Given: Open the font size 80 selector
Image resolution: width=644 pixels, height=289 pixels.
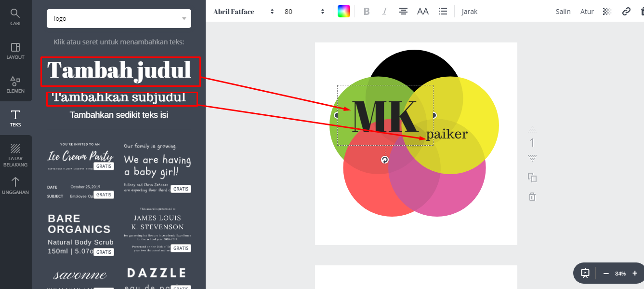Looking at the screenshot, I should tap(294, 11).
